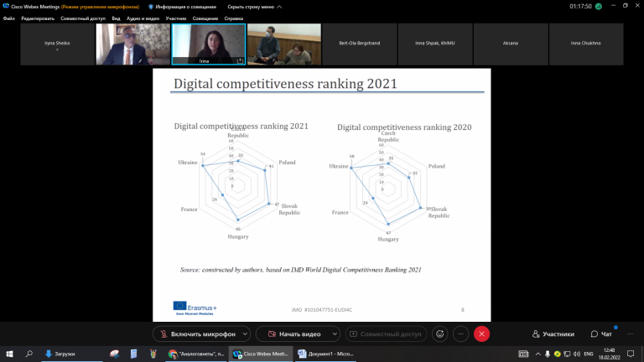This screenshot has width=644, height=362.
Task: Open more options ellipsis in control bar
Action: (461, 334)
